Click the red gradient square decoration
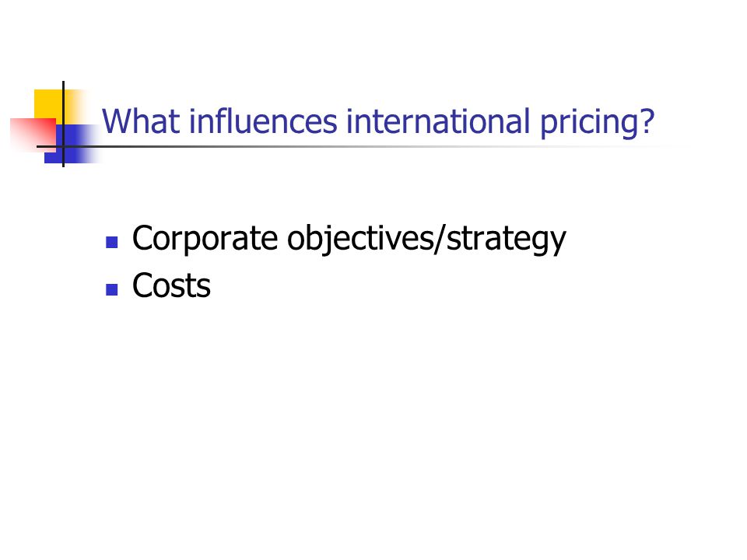 (33, 135)
